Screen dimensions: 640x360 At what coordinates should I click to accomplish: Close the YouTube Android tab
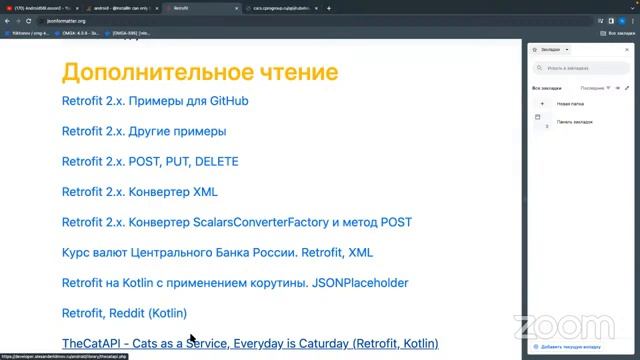coord(77,8)
